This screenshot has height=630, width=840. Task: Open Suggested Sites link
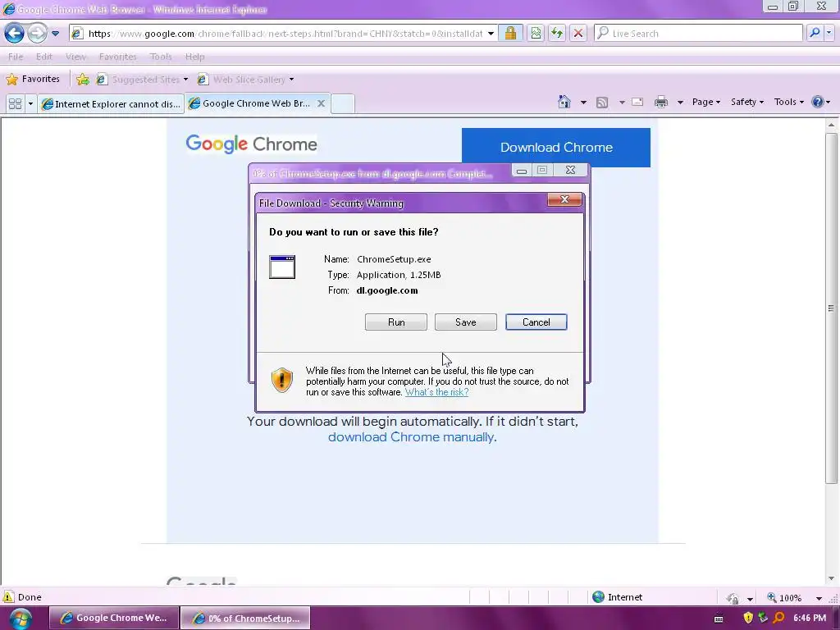coord(142,80)
